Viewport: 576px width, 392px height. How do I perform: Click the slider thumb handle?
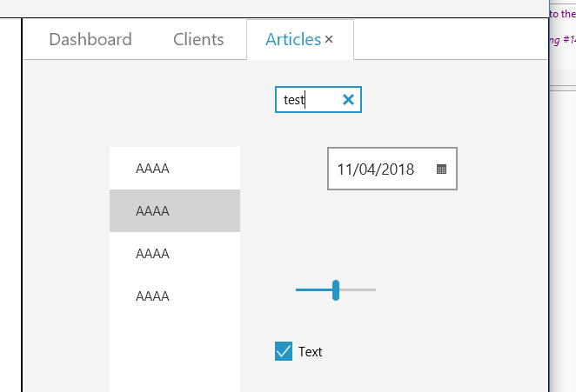336,290
